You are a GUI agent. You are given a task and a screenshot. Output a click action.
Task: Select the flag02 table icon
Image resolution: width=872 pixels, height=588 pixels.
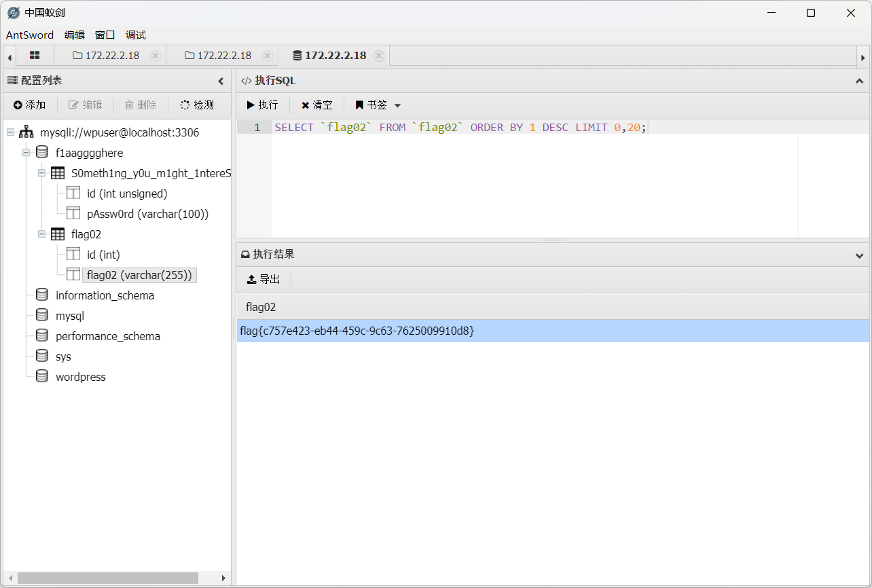coord(58,234)
